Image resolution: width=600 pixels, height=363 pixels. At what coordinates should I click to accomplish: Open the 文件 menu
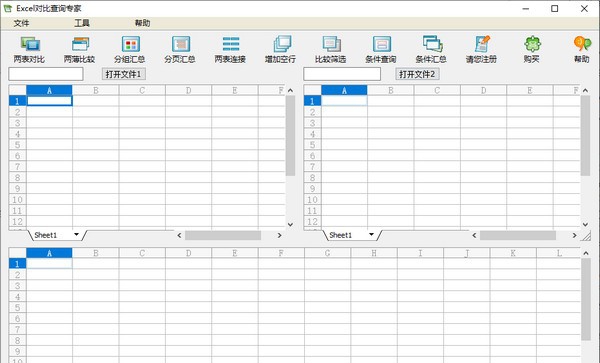tap(21, 23)
